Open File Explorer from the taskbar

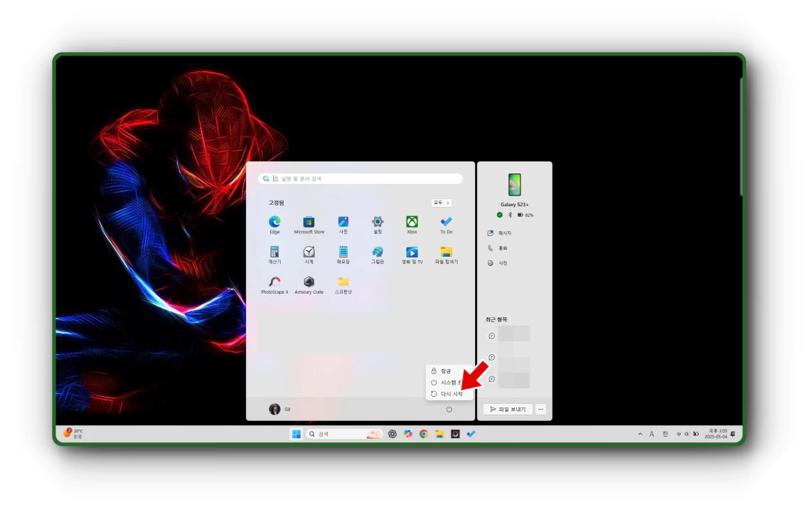click(439, 434)
